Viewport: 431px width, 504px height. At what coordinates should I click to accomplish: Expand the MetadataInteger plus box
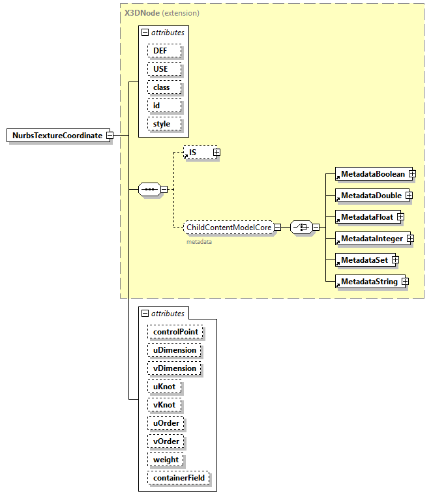click(410, 239)
